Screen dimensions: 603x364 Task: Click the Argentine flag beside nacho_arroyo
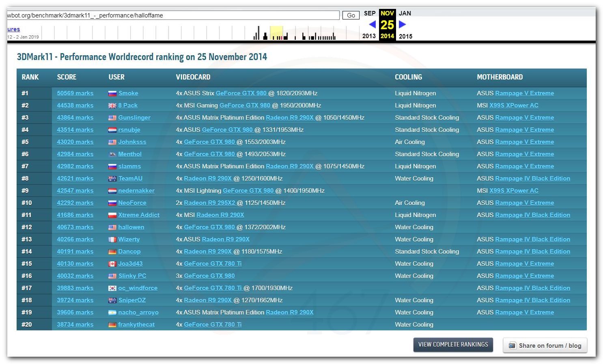112,312
